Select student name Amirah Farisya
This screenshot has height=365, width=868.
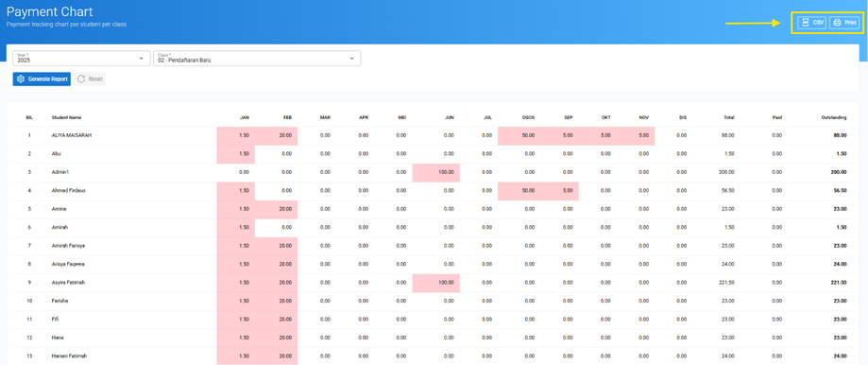[68, 245]
